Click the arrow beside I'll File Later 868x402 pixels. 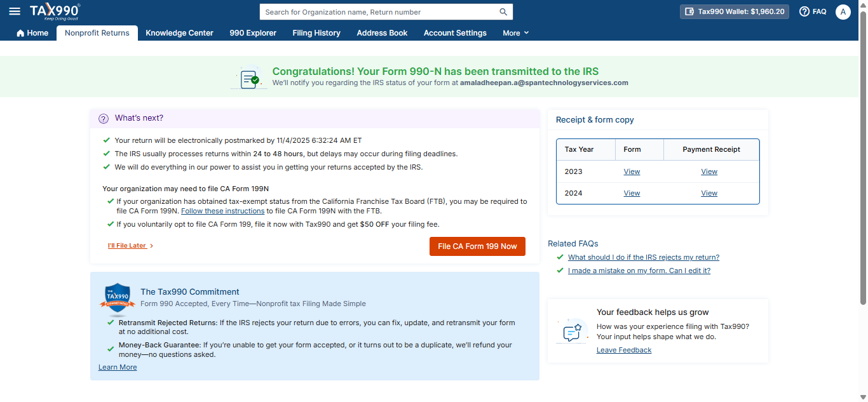pyautogui.click(x=151, y=246)
